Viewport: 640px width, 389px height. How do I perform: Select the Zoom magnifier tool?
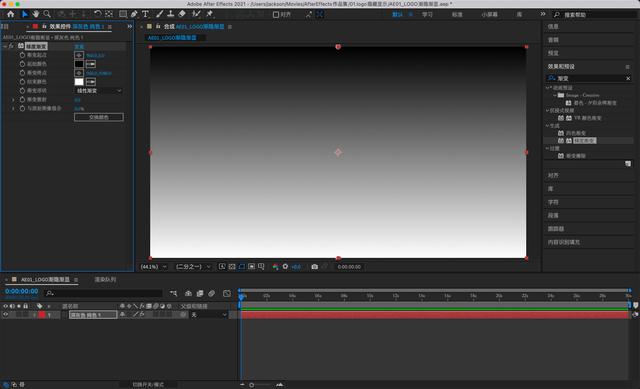[x=47, y=14]
